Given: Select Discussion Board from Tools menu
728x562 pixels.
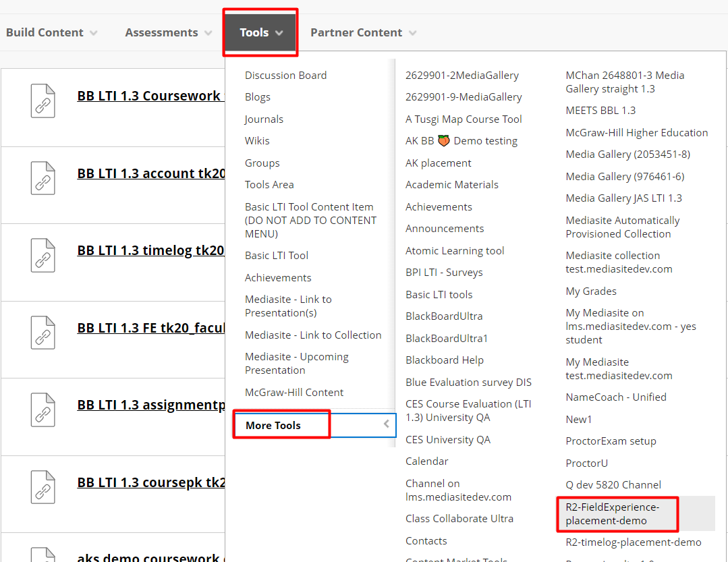Looking at the screenshot, I should (285, 75).
